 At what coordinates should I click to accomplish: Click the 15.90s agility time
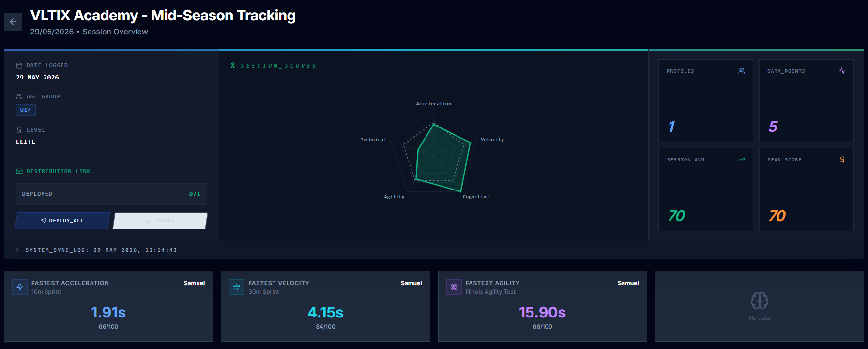click(542, 313)
